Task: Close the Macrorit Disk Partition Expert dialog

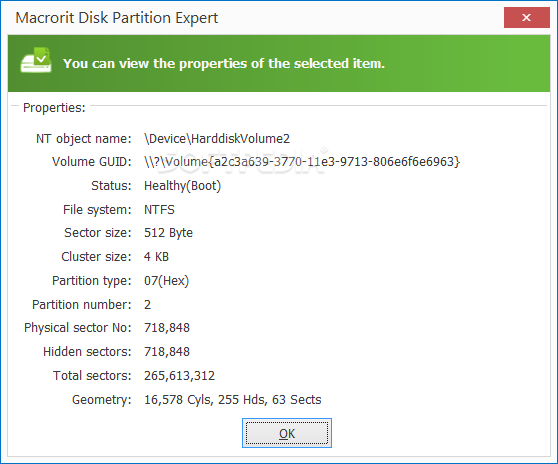Action: (x=526, y=17)
